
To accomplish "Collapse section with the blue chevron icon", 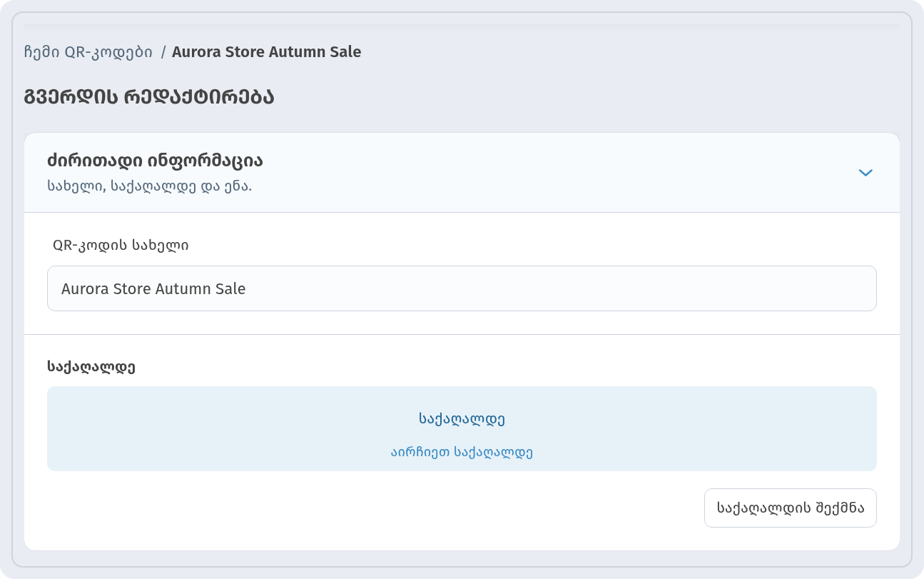I will [865, 173].
